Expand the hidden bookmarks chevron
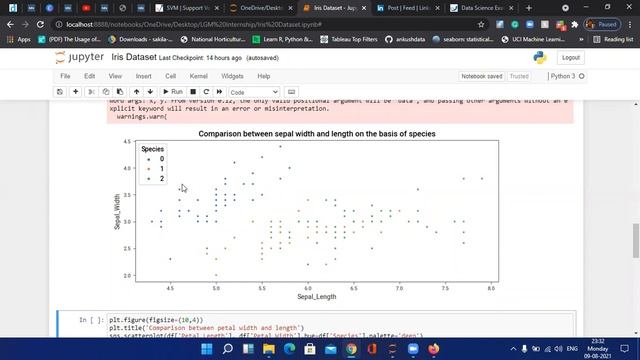Viewport: 640px width, 360px height. [581, 40]
